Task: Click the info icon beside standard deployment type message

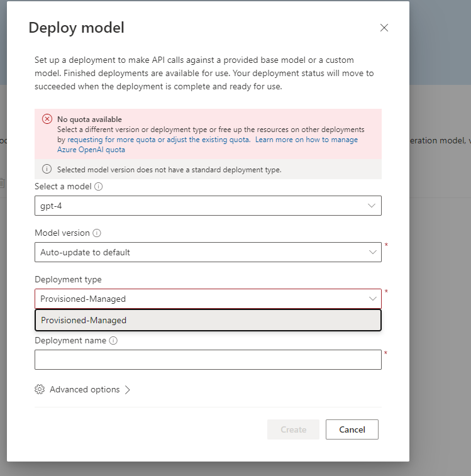Action: (47, 169)
